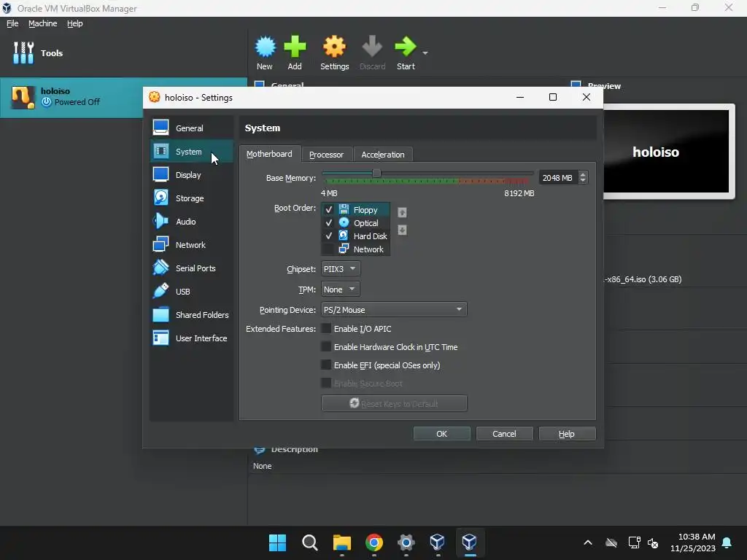Adjust the Base Memory slider handle
This screenshot has height=560, width=747.
point(376,174)
